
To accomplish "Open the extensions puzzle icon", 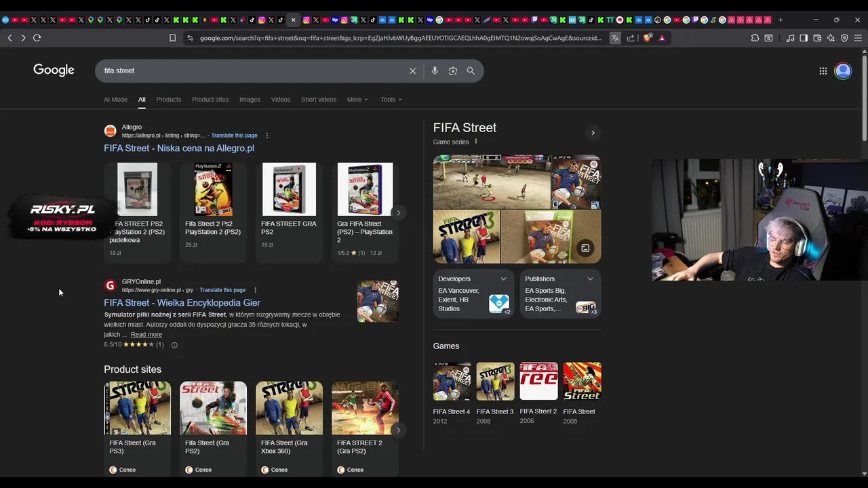I will click(755, 38).
